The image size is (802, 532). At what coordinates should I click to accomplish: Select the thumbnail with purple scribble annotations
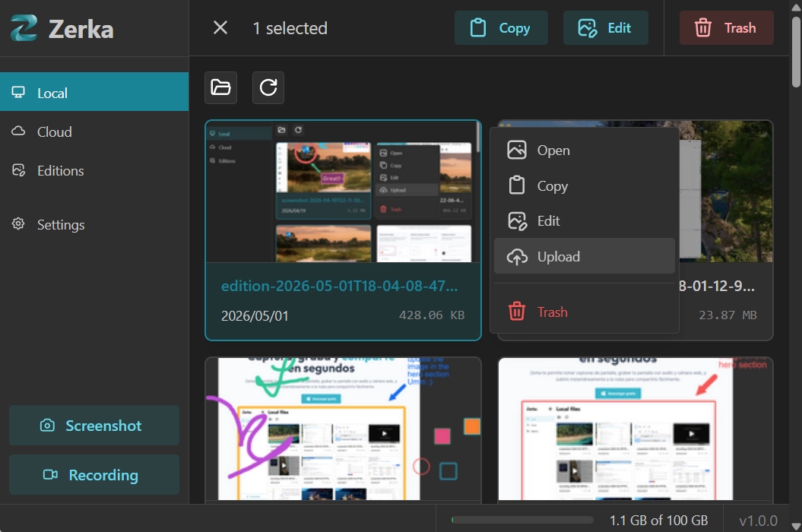[343, 429]
